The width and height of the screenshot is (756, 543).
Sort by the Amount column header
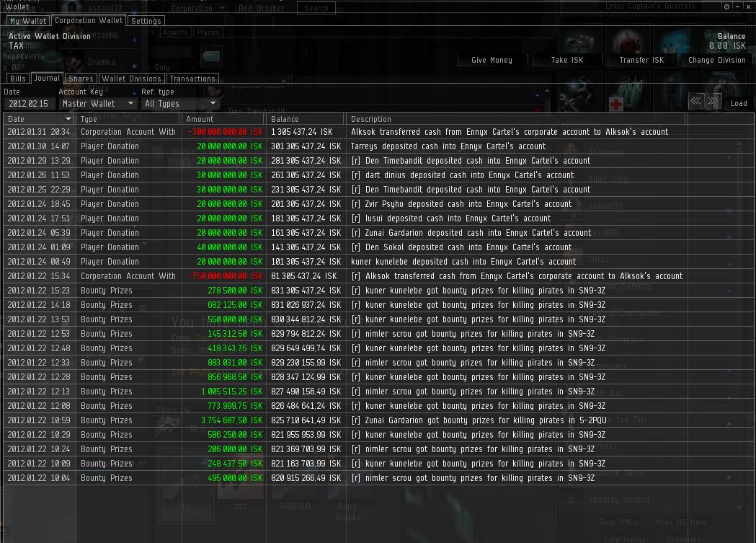click(223, 119)
